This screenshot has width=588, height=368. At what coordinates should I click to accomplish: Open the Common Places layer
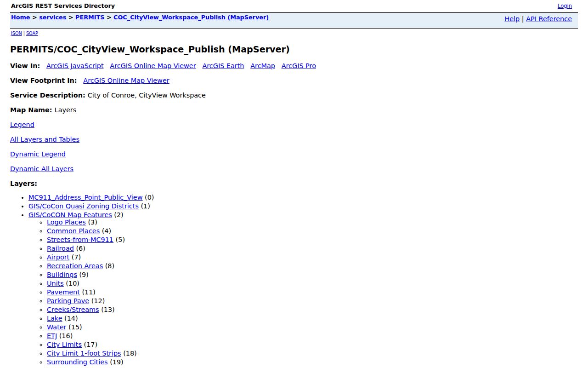coord(73,231)
